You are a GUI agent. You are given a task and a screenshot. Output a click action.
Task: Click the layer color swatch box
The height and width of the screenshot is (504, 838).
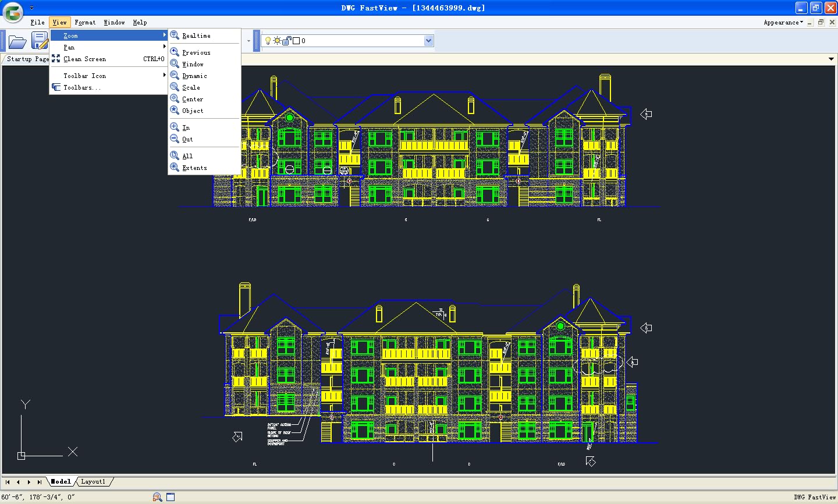[x=296, y=41]
